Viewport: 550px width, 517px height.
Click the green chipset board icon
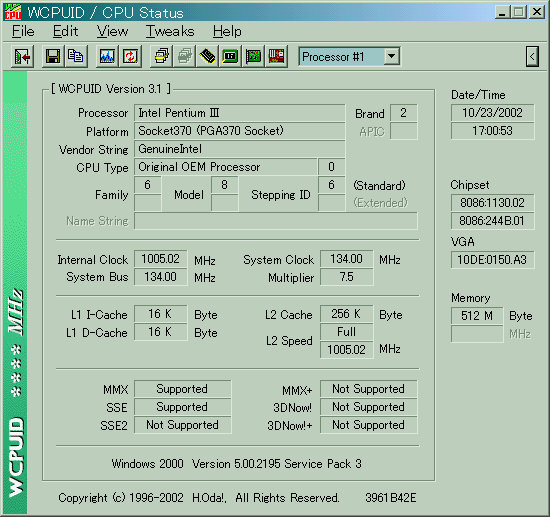click(x=230, y=56)
